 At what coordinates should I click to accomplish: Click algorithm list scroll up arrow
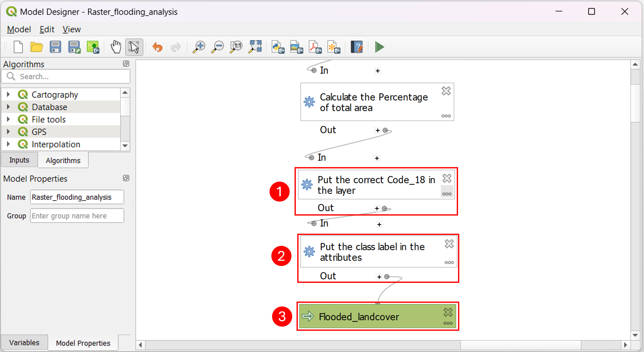coord(125,93)
